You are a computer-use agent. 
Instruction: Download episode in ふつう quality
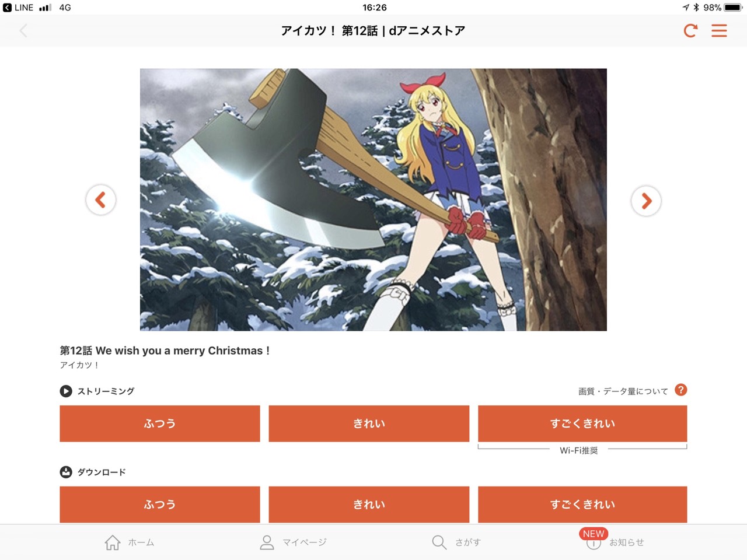point(160,505)
